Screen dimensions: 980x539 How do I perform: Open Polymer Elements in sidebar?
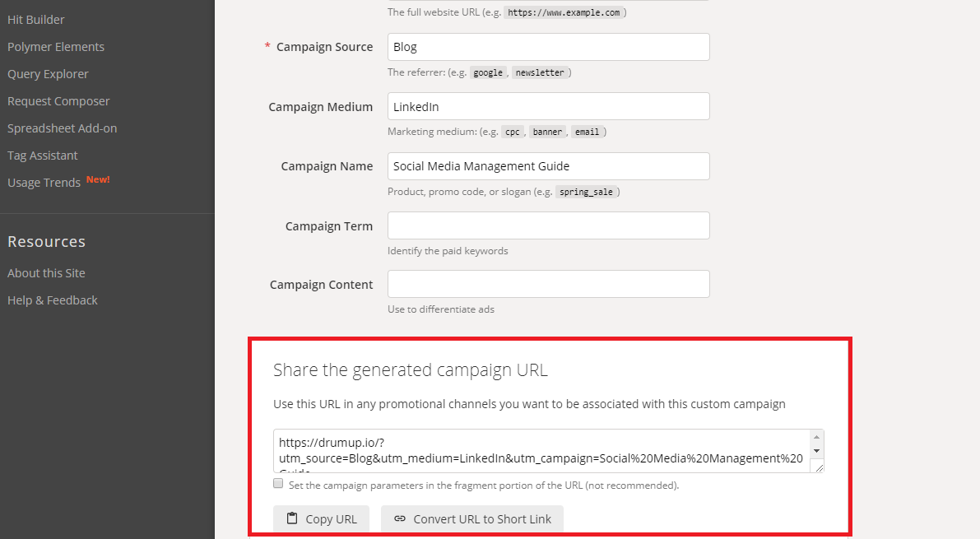56,47
